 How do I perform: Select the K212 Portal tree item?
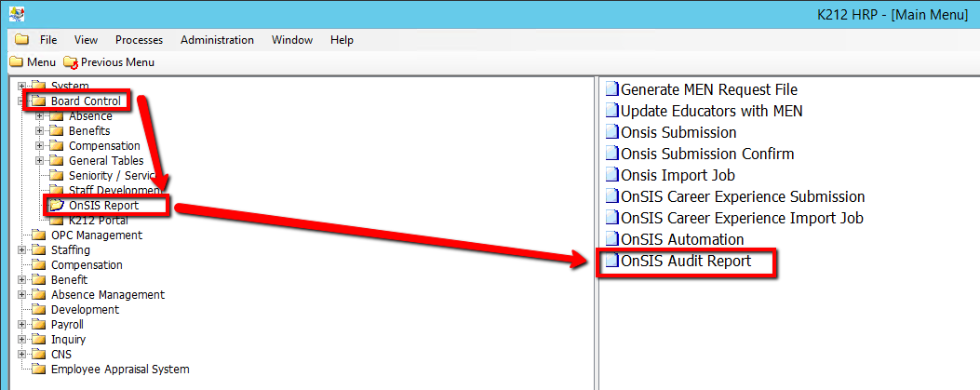tap(101, 221)
